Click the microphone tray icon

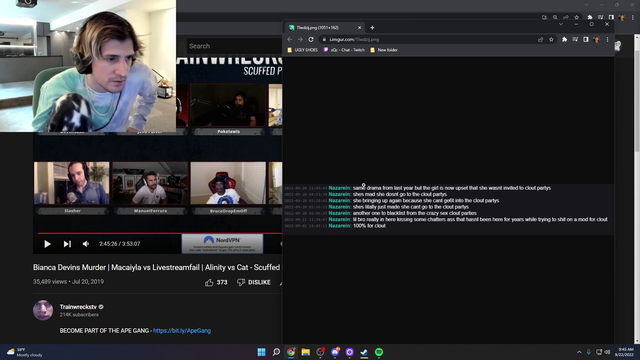[589, 352]
